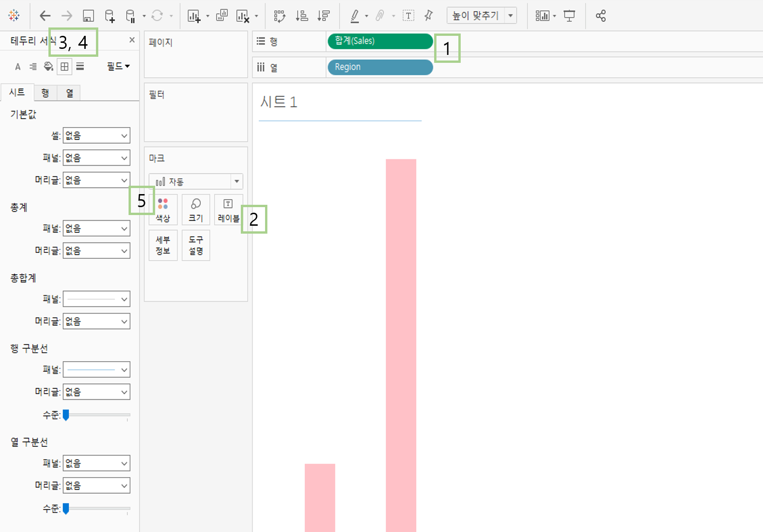The image size is (763, 532).
Task: Click the 레이블 marks button
Action: 228,210
